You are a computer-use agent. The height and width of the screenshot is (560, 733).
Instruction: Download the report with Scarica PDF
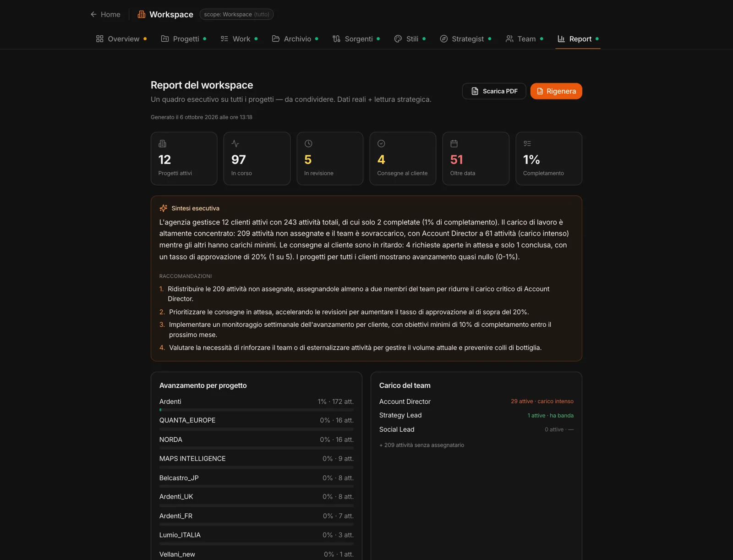coord(494,91)
